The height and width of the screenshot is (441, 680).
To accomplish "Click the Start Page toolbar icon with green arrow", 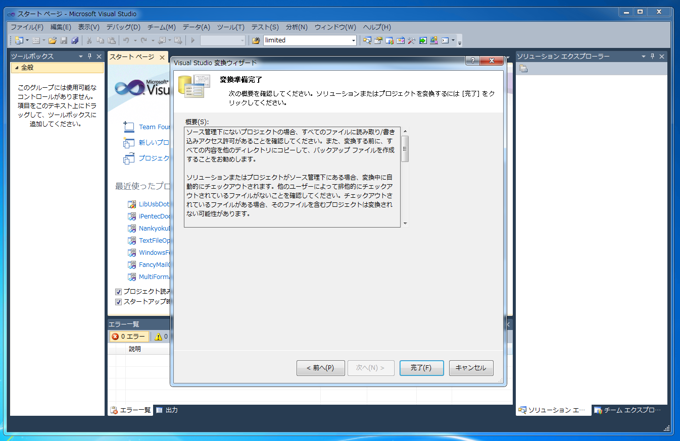I will tap(423, 40).
